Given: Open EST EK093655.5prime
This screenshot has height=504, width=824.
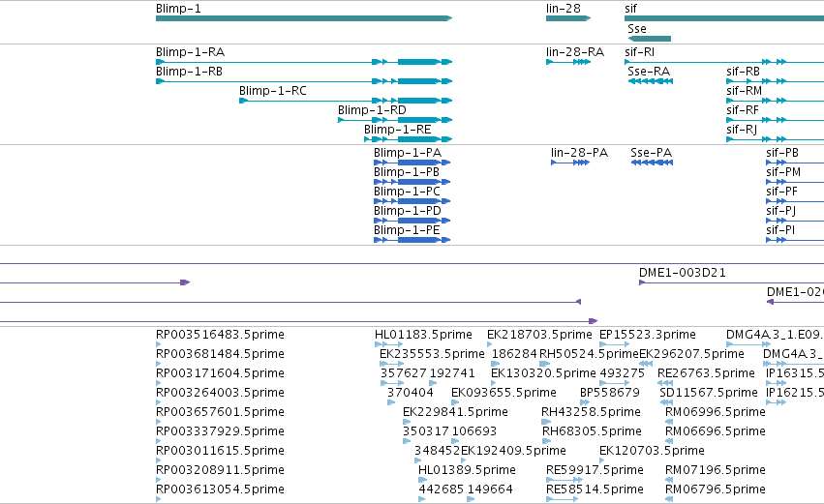Looking at the screenshot, I should 504,393.
